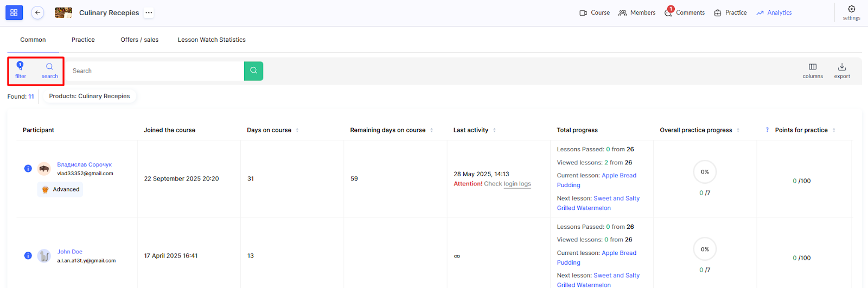Open the three-dots menu beside Culinary Recepies
The width and height of the screenshot is (868, 288).
coord(149,12)
